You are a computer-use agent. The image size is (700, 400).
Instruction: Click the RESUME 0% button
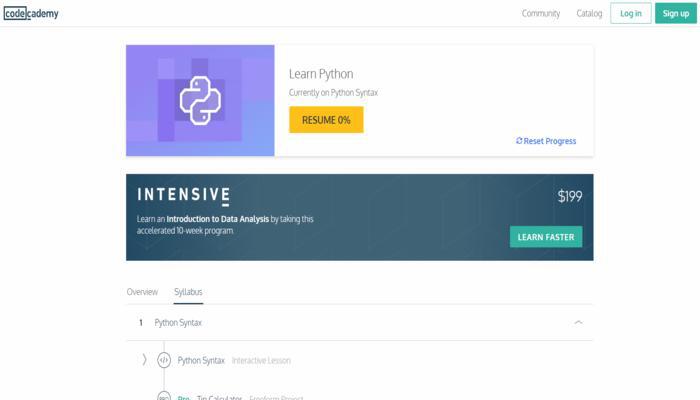click(x=326, y=120)
